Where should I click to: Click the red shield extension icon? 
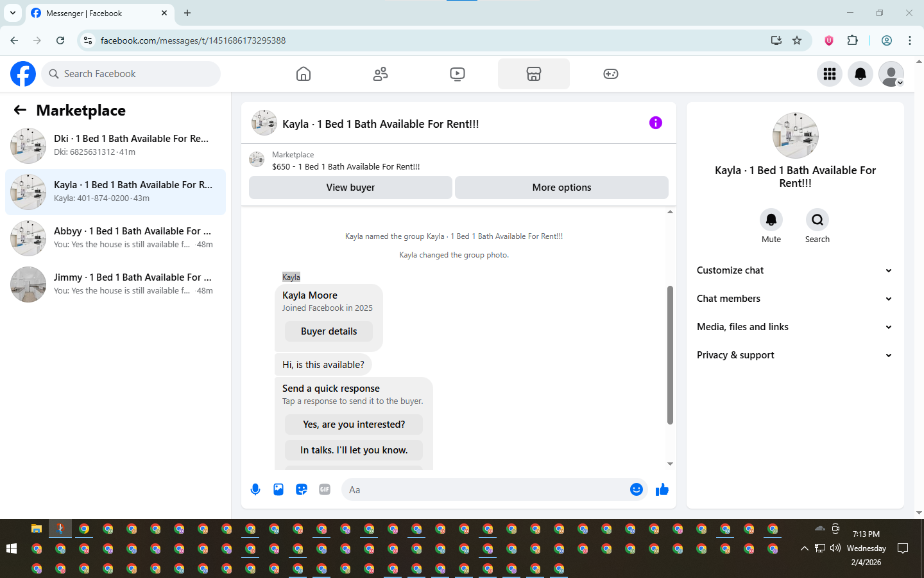829,40
